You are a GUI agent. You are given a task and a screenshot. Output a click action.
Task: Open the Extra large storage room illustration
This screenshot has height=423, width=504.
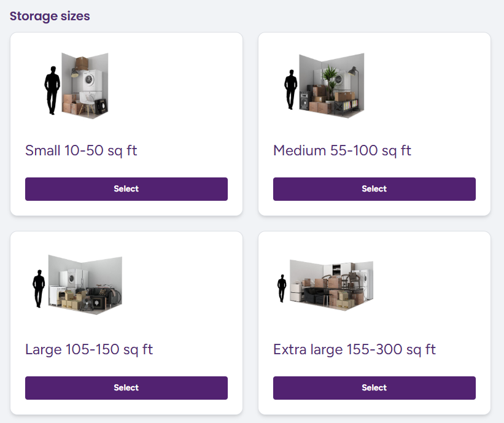331,284
